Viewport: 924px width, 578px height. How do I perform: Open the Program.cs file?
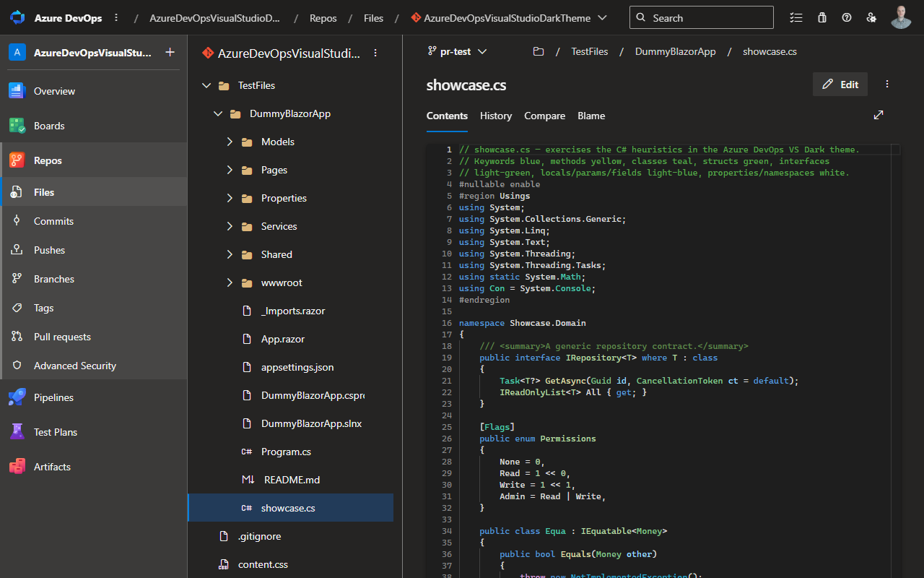pos(286,452)
